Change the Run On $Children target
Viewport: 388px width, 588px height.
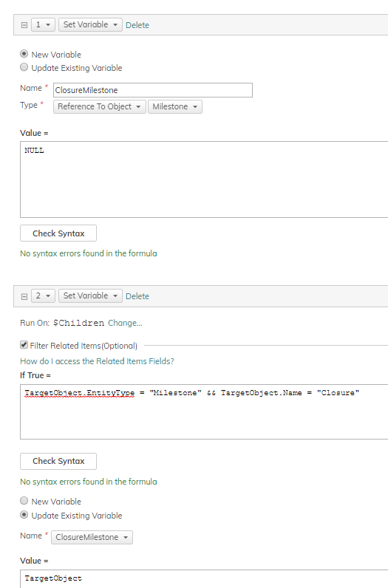125,323
